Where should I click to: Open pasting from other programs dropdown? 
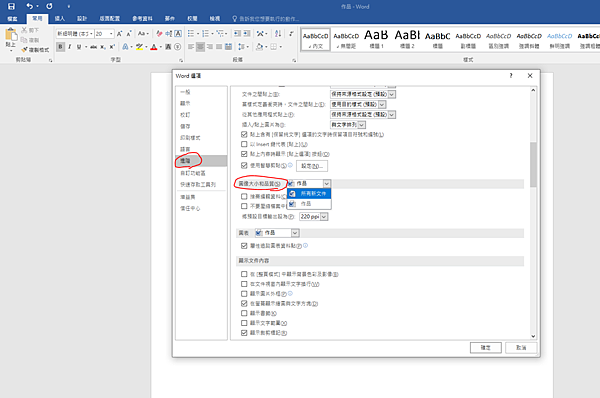pyautogui.click(x=363, y=114)
